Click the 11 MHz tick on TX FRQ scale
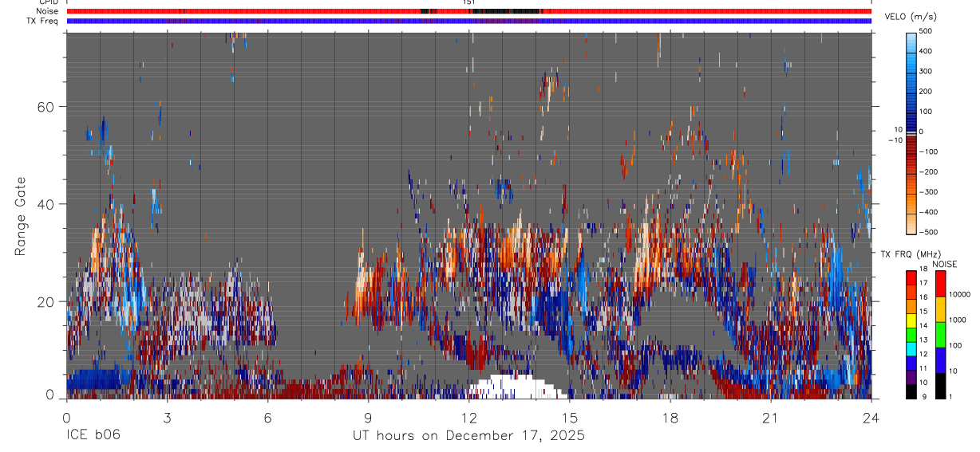The image size is (980, 452). tap(924, 368)
